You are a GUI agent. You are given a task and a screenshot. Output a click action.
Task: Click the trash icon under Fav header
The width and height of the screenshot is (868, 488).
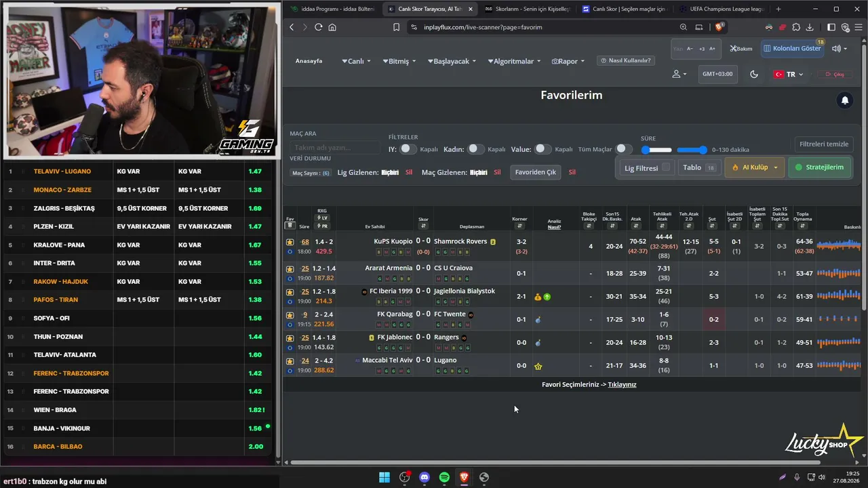tap(290, 226)
